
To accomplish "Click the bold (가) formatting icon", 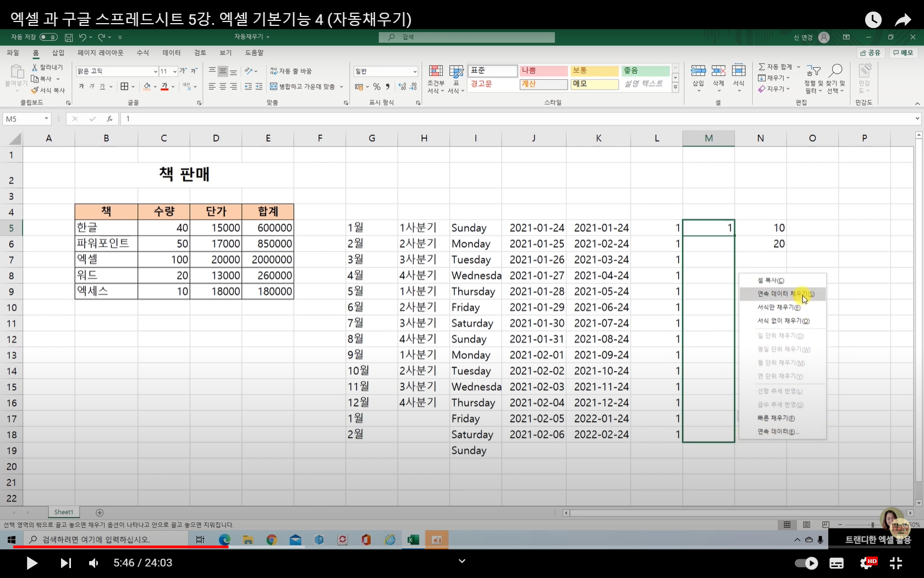I will tap(81, 86).
